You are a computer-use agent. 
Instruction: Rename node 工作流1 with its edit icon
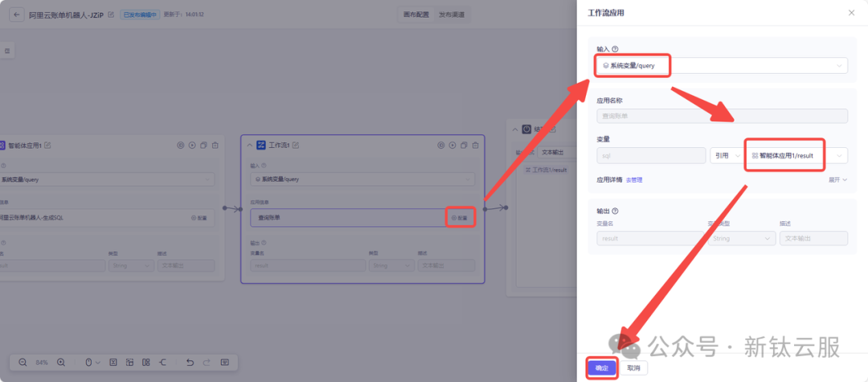click(296, 146)
